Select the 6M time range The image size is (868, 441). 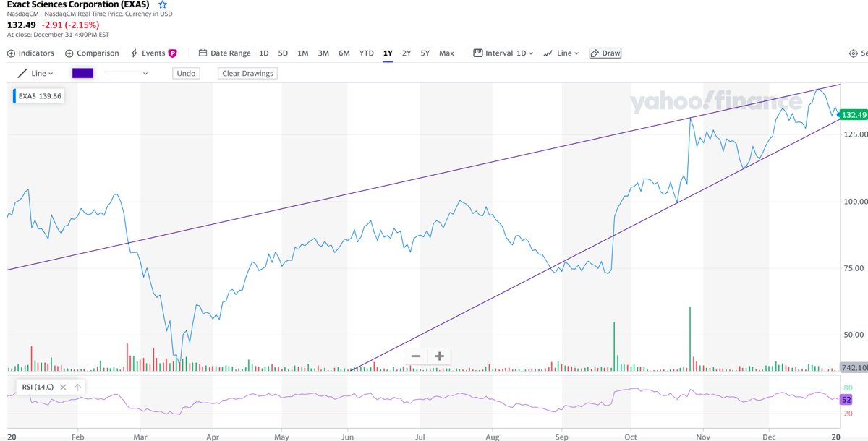pos(344,53)
